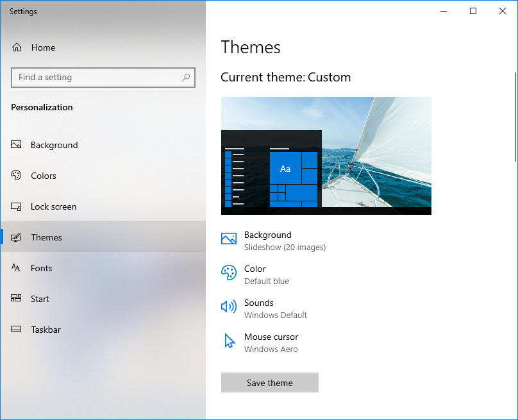Click the sailboat theme preview image
The height and width of the screenshot is (420, 518).
[326, 156]
